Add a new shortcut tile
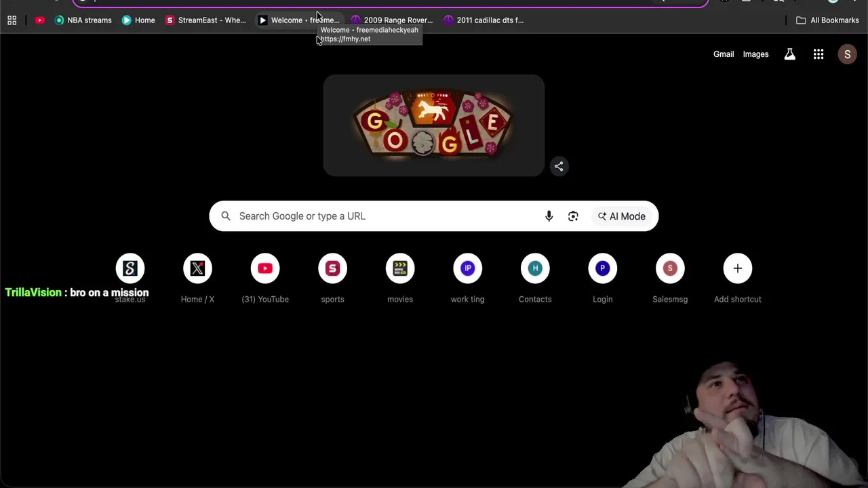The image size is (868, 488). click(x=738, y=278)
